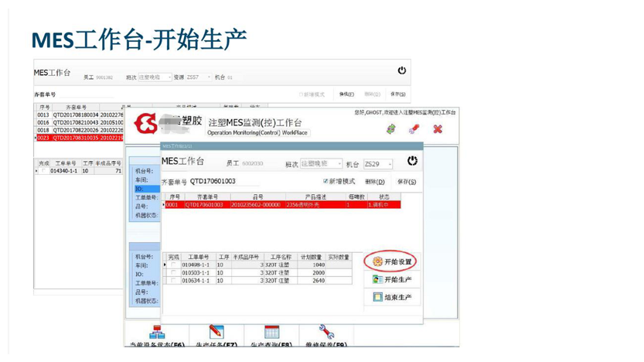
Task: Toggle the 新增模式 checkbox in front window
Action: [325, 182]
